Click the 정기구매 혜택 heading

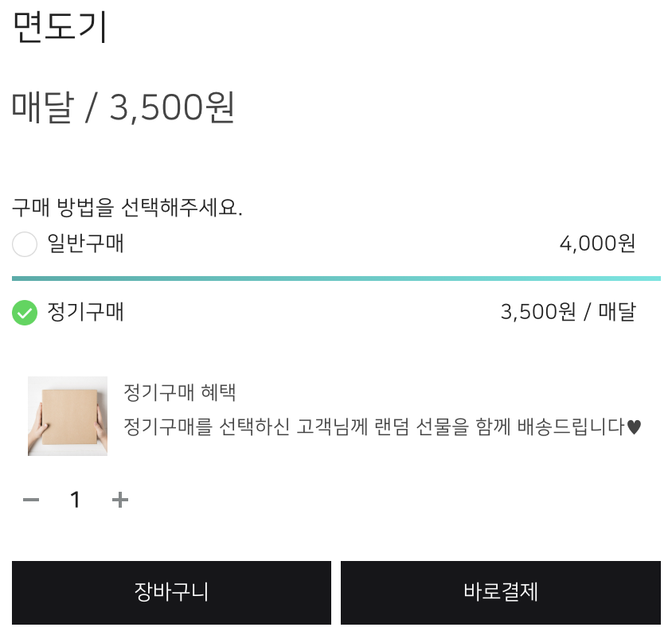click(180, 392)
